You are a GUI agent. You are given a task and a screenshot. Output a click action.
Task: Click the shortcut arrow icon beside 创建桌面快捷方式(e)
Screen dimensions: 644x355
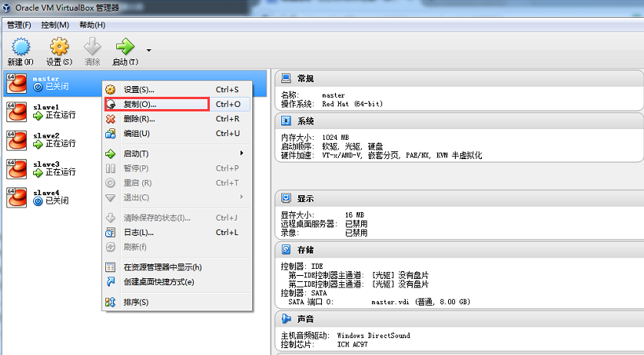(111, 282)
